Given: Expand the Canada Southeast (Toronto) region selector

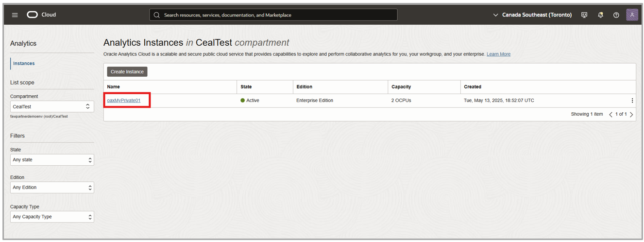Looking at the screenshot, I should click(x=532, y=15).
